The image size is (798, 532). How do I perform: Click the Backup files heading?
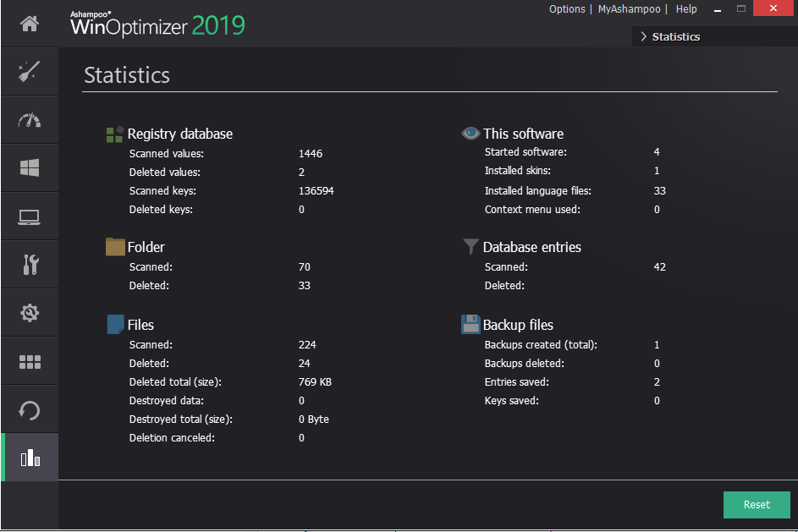click(518, 325)
